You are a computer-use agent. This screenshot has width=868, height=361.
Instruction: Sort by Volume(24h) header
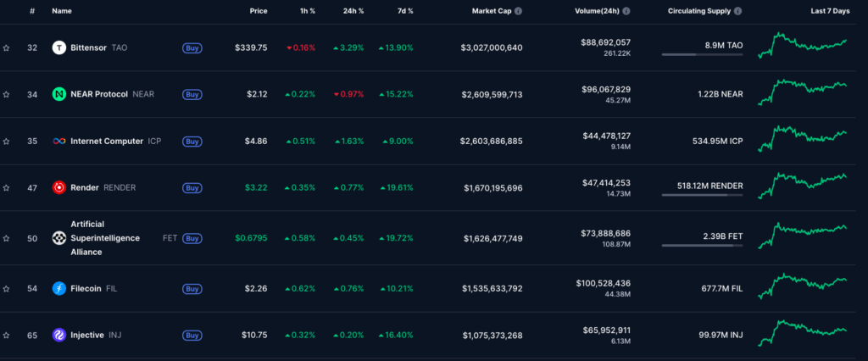coord(598,11)
